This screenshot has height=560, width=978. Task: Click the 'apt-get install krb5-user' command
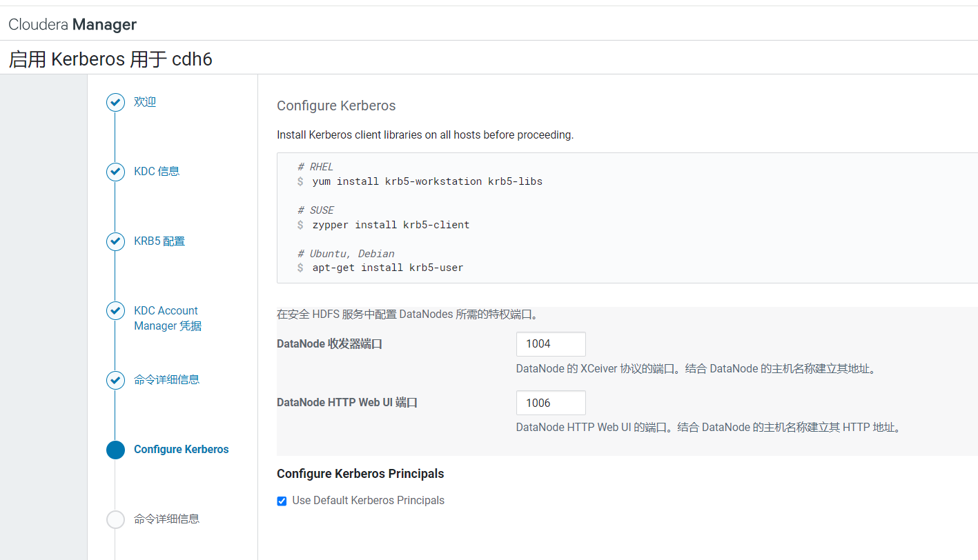coord(388,268)
